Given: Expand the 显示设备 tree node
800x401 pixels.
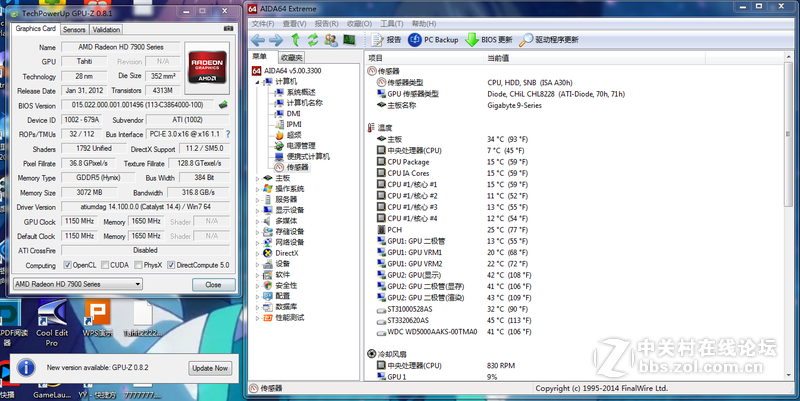Looking at the screenshot, I should point(258,210).
